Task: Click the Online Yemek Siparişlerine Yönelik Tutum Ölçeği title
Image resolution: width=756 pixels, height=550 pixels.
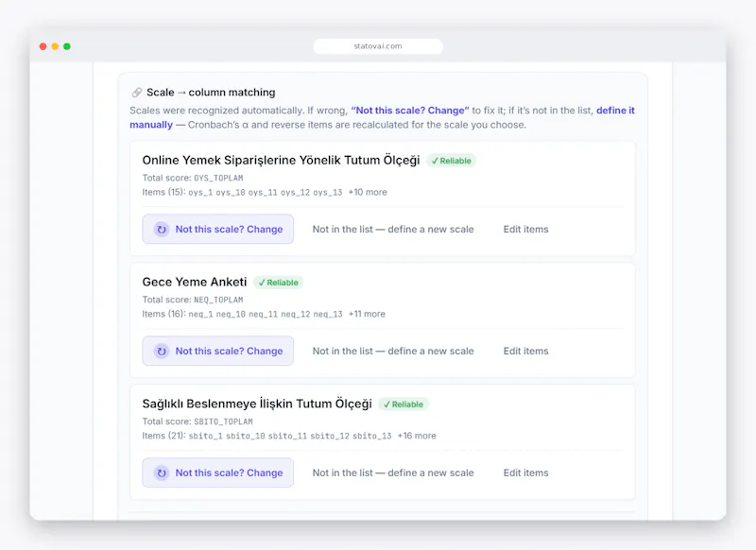Action: point(281,160)
